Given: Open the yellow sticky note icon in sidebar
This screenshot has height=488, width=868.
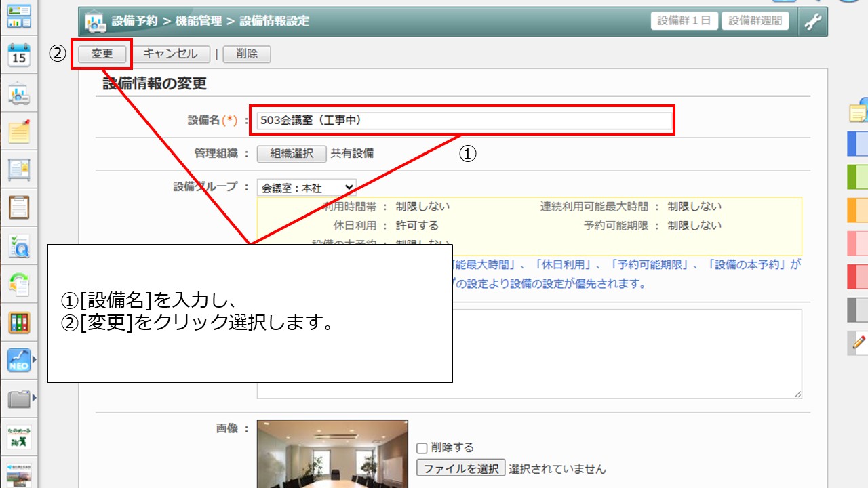Looking at the screenshot, I should pos(19,131).
